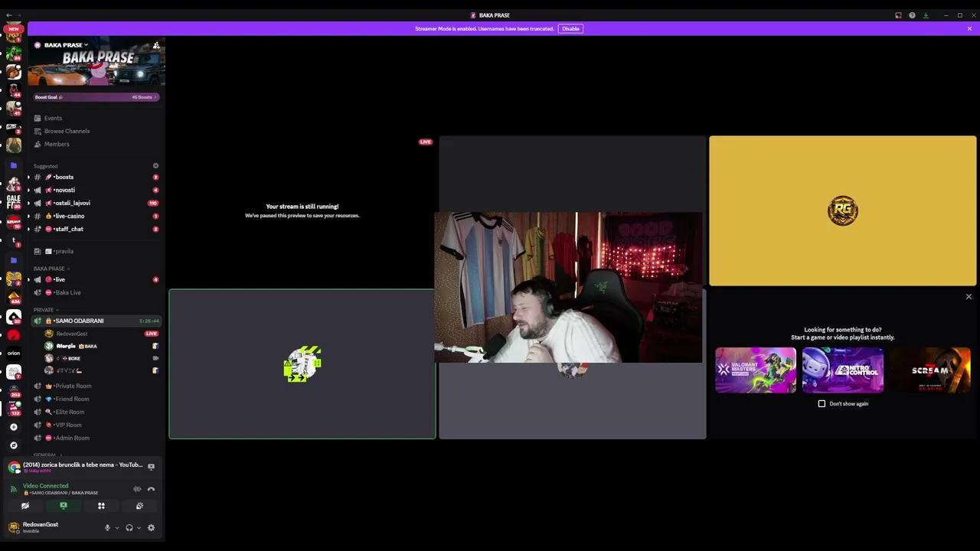Open noise suppression waveform icon
The image size is (980, 551).
tap(137, 489)
